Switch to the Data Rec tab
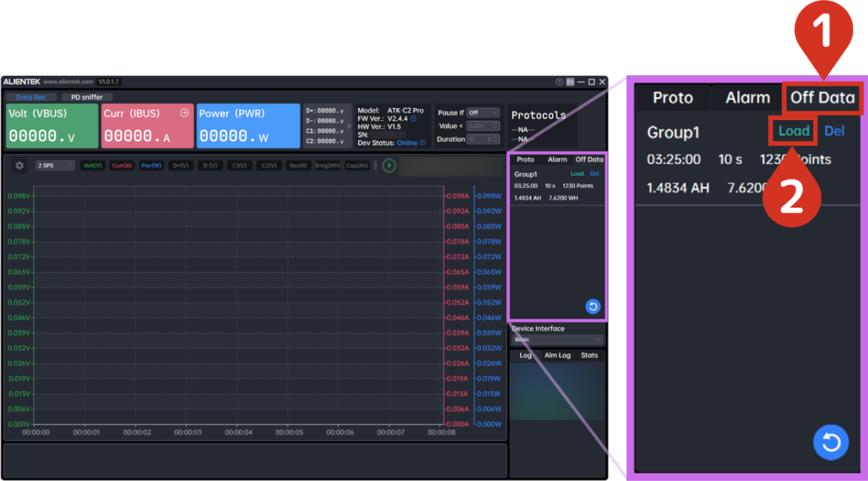This screenshot has width=868, height=481. click(x=31, y=97)
